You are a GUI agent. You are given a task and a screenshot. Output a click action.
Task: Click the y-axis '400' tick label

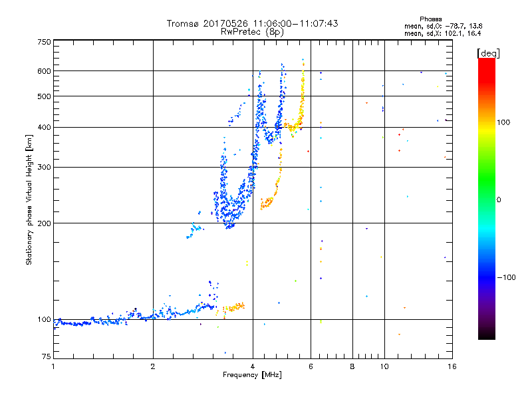point(44,128)
